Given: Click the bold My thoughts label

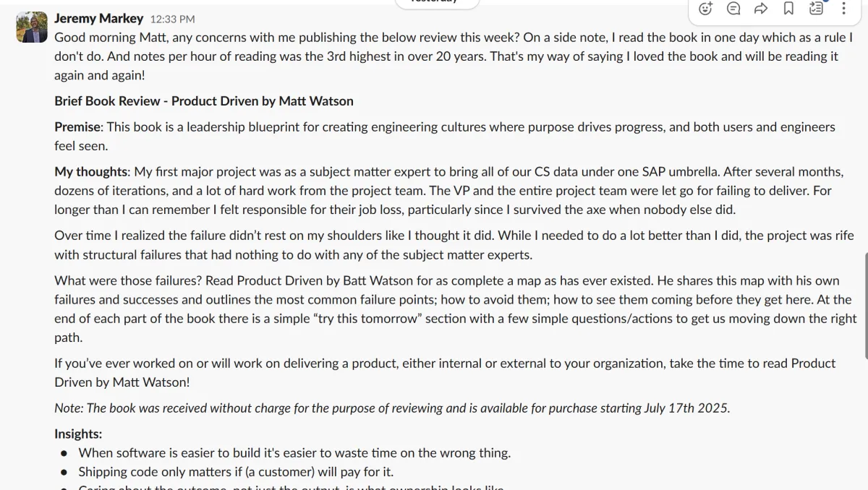Looking at the screenshot, I should pos(91,172).
